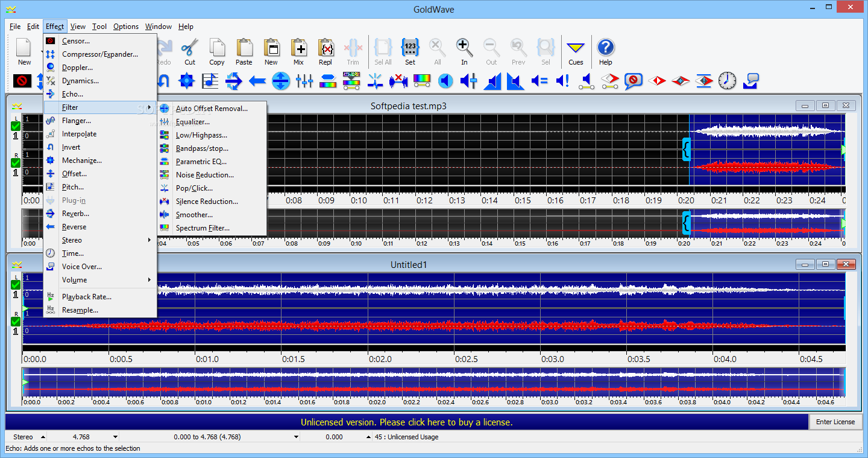Toggle left channel check in Untitled1 window

click(16, 285)
